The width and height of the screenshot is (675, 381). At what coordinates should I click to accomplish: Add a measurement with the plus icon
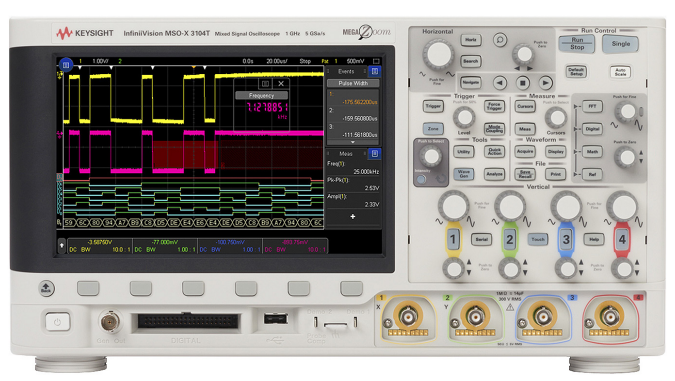[x=353, y=217]
